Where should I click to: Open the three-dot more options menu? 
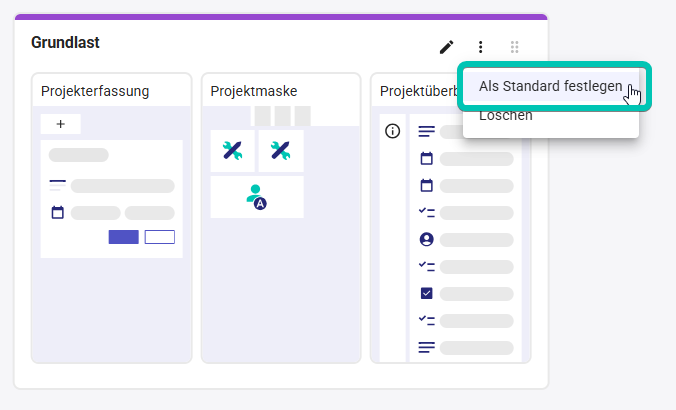481,47
